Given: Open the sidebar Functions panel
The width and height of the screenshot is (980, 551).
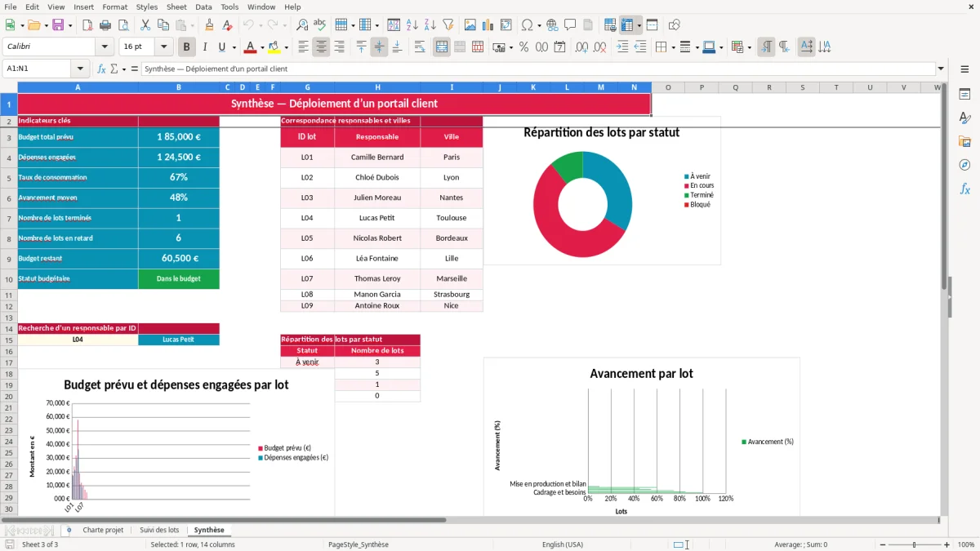Looking at the screenshot, I should 964,189.
